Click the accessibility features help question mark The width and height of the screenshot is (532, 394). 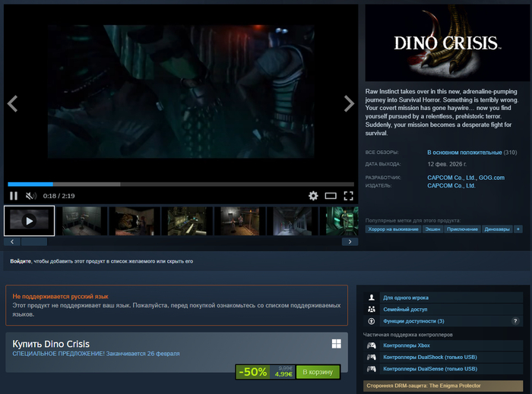(515, 321)
